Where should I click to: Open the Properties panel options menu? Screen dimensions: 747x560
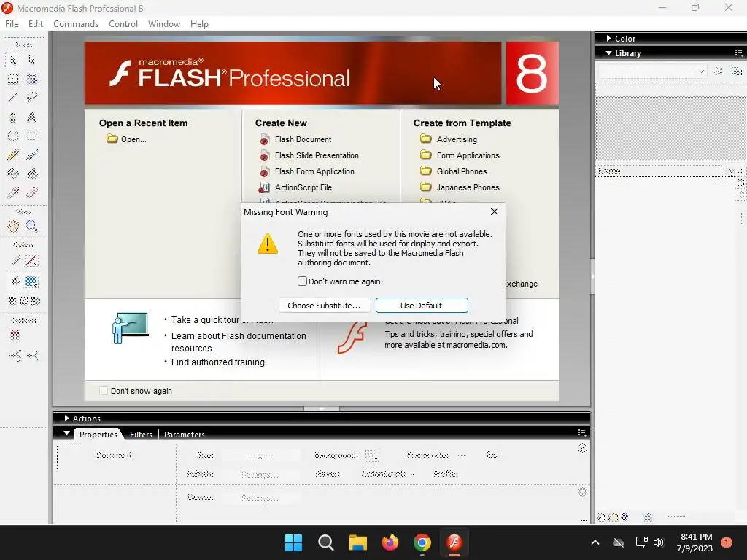coord(582,432)
